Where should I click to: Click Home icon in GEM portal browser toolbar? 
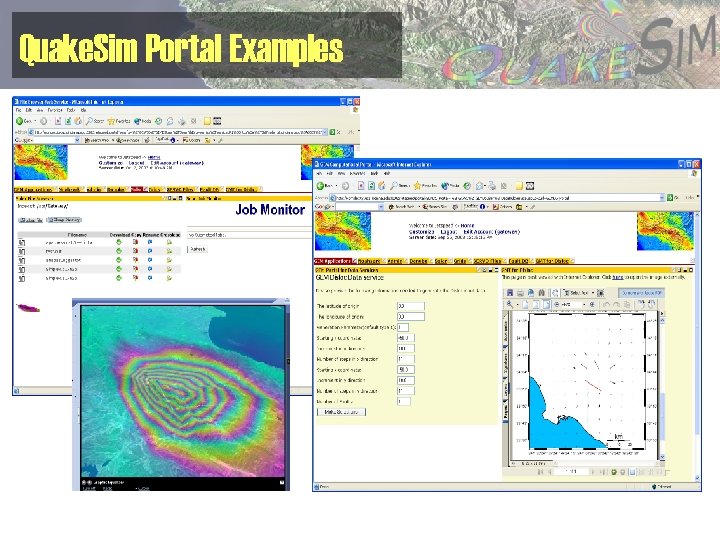tap(382, 186)
